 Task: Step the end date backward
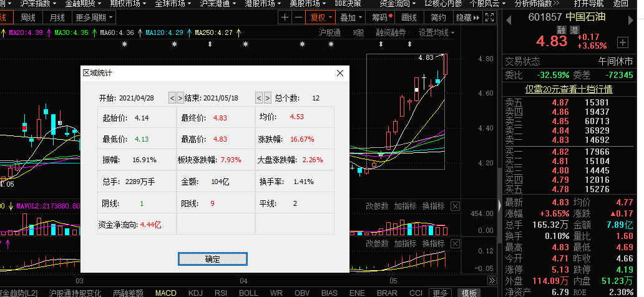click(259, 98)
